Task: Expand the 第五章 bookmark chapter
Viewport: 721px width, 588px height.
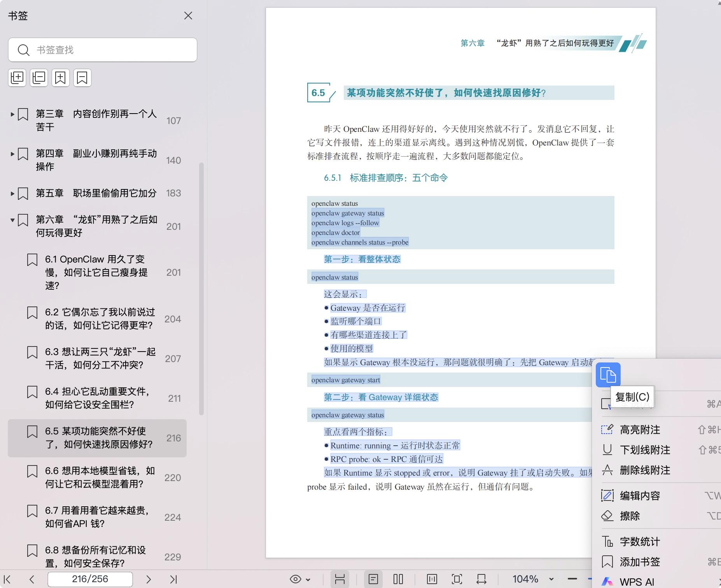Action: point(12,193)
